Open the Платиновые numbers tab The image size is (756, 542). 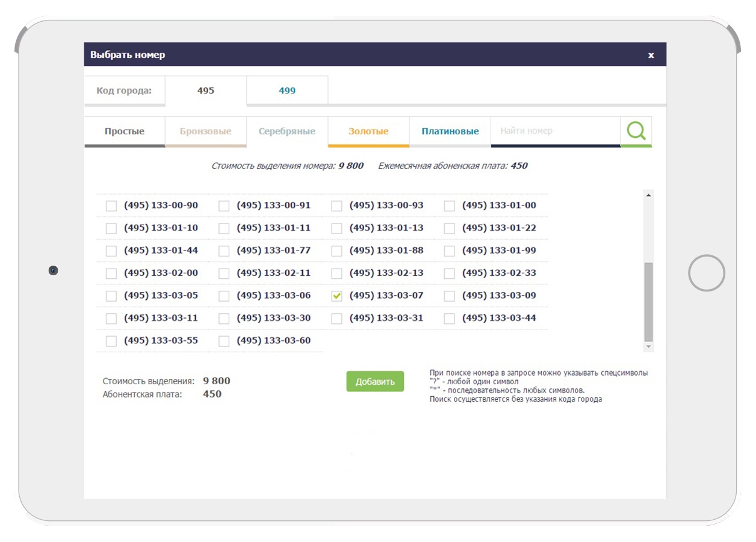[x=450, y=131]
